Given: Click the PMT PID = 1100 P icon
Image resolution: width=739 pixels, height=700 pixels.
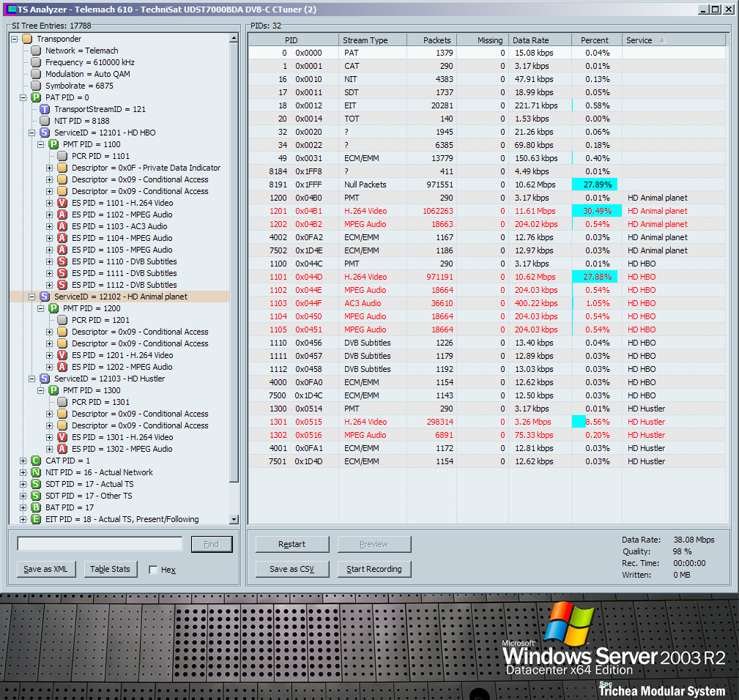Looking at the screenshot, I should 53,144.
